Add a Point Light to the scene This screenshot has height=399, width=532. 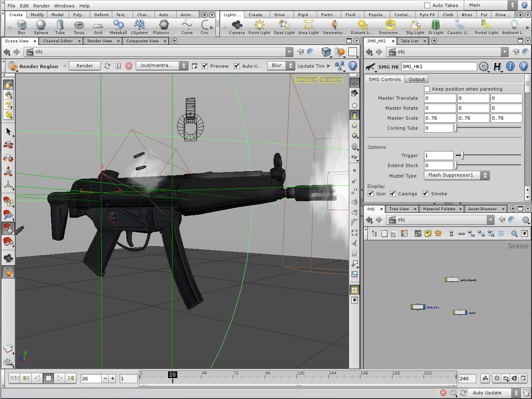(x=259, y=26)
